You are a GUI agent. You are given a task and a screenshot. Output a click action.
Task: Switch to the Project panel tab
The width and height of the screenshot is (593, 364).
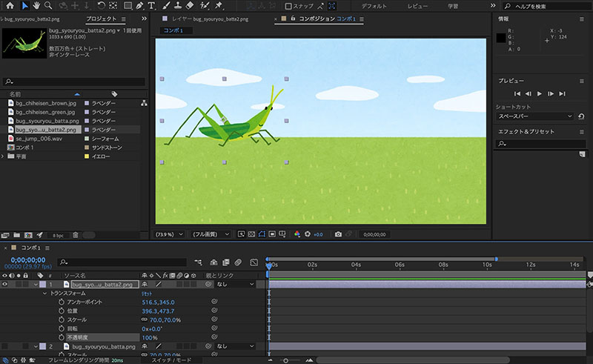[101, 19]
